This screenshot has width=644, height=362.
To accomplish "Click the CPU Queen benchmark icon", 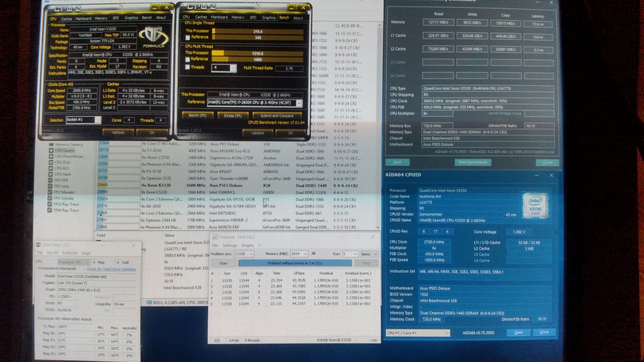I will coord(51,150).
